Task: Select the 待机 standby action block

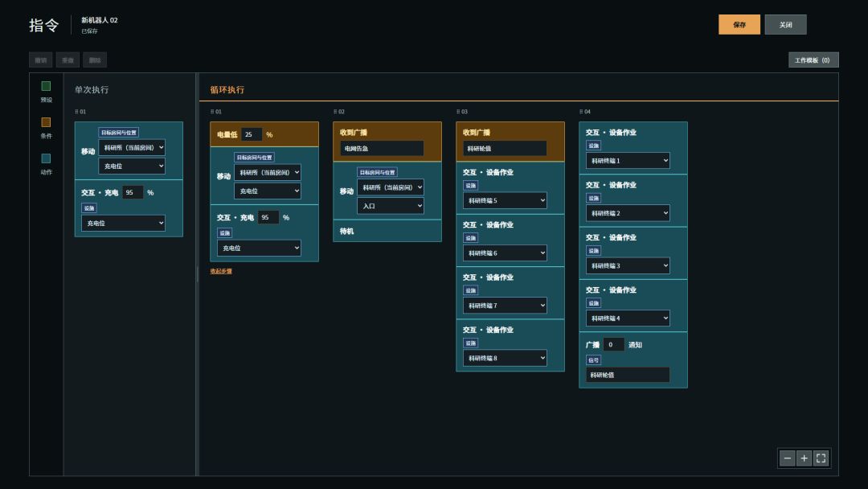Action: tap(387, 231)
